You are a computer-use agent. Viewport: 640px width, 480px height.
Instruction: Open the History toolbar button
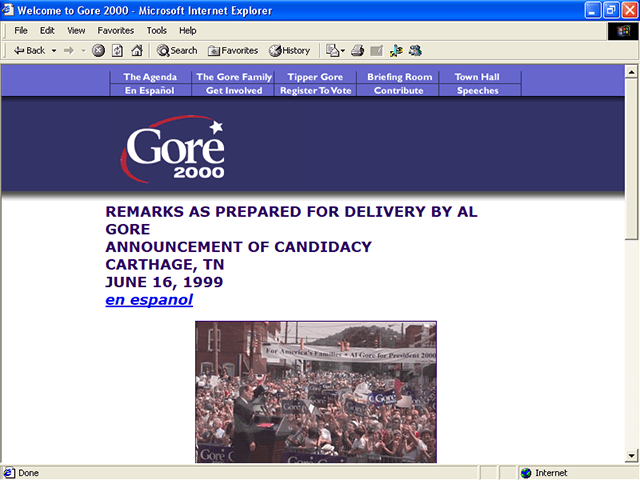coord(289,51)
